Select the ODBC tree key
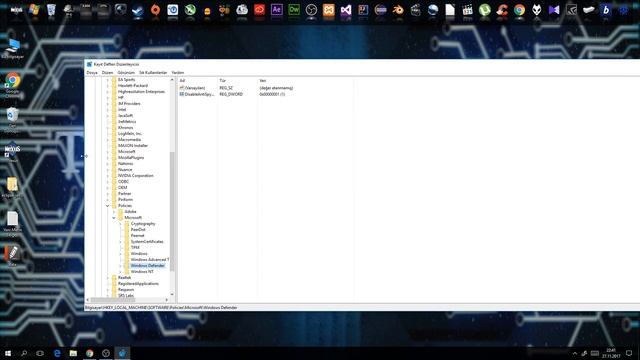This screenshot has width=640, height=360. 123,182
